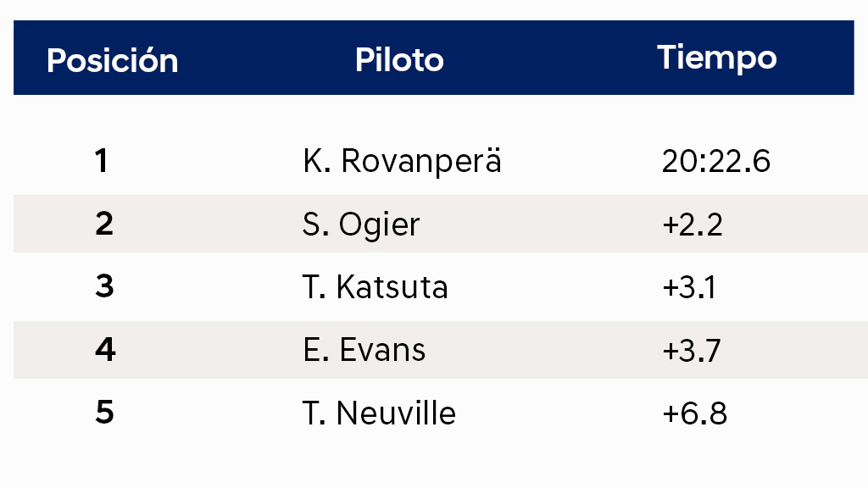Click position number 4

[x=105, y=350]
